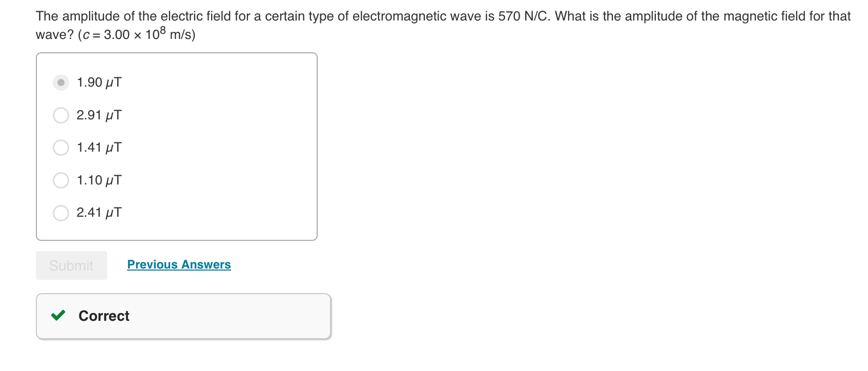
Task: Click the 2.41 µT answer text label
Action: [98, 212]
